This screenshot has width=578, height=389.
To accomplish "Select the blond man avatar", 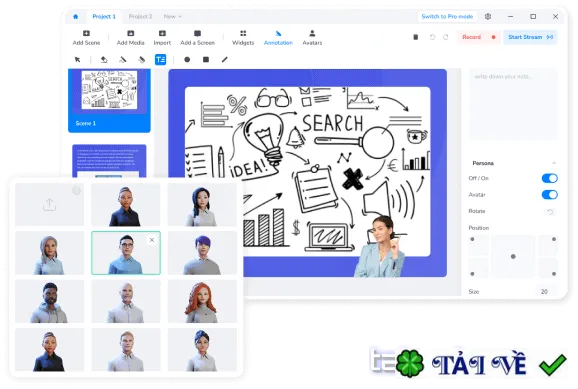I will pyautogui.click(x=126, y=350).
